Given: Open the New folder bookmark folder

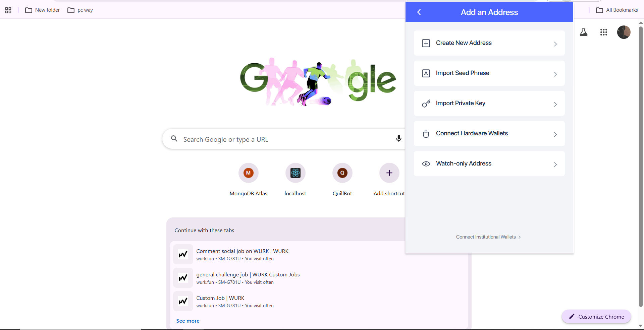Looking at the screenshot, I should click(43, 10).
